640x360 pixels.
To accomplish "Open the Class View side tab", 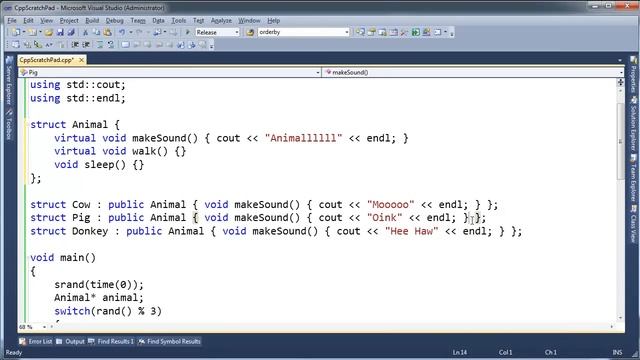I will click(x=633, y=224).
